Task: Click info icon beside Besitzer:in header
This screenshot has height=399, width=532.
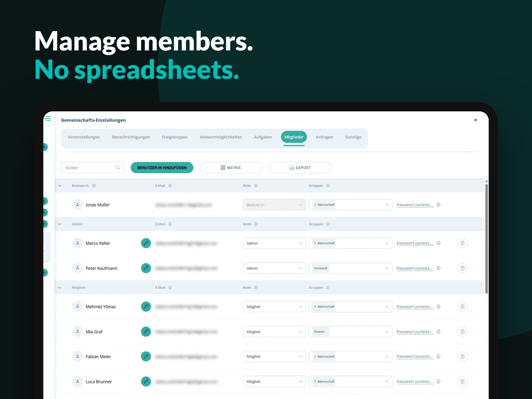Action: (94, 186)
